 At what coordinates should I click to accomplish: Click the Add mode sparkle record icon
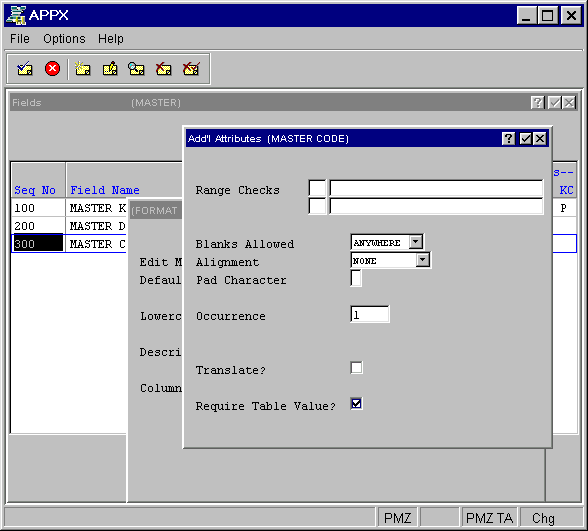coord(82,69)
